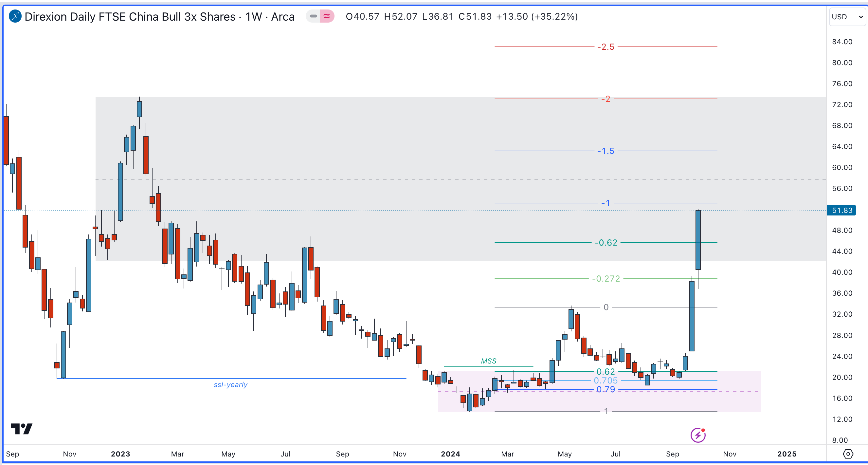Click the 8.00 price axis label

tap(840, 440)
